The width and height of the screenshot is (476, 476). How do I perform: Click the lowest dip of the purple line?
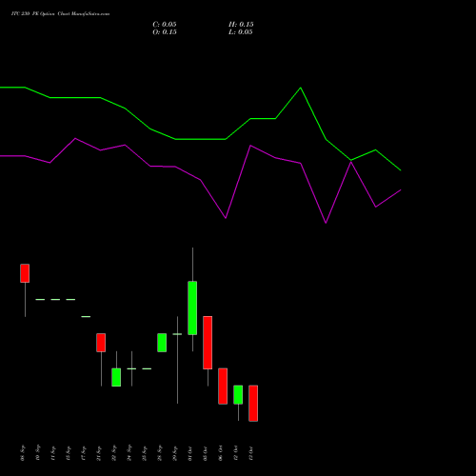(x=326, y=223)
